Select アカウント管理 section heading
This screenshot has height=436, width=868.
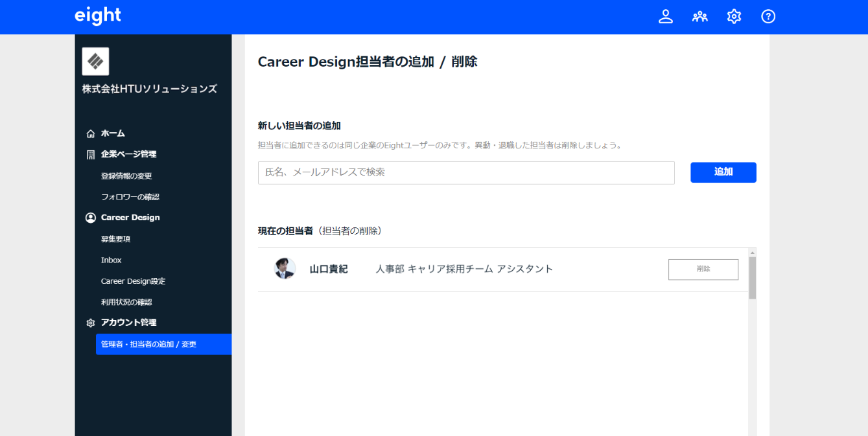[x=128, y=323]
